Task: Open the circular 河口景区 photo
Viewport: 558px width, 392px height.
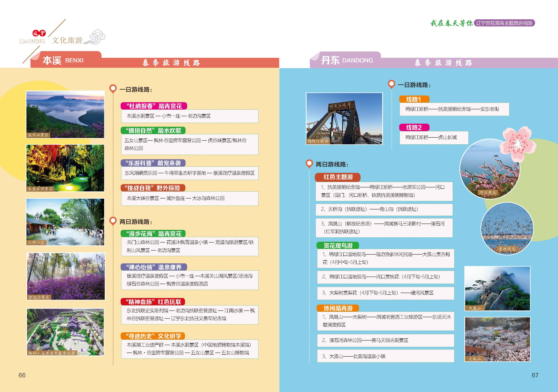Action: (x=490, y=169)
